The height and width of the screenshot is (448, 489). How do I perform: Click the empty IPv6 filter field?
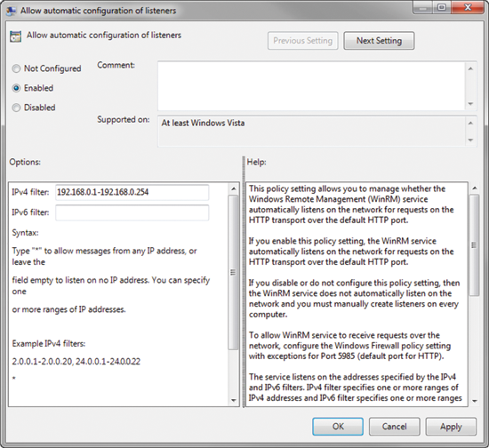(x=132, y=212)
